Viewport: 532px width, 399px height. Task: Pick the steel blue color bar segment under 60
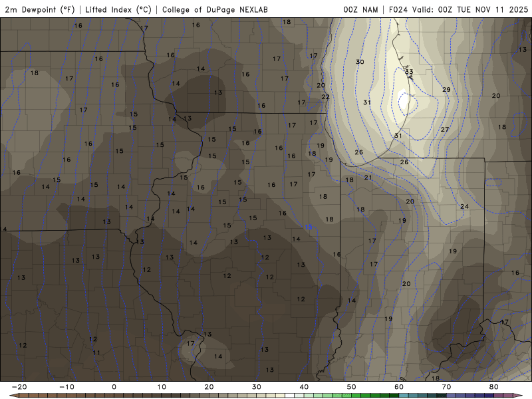tap(404, 396)
